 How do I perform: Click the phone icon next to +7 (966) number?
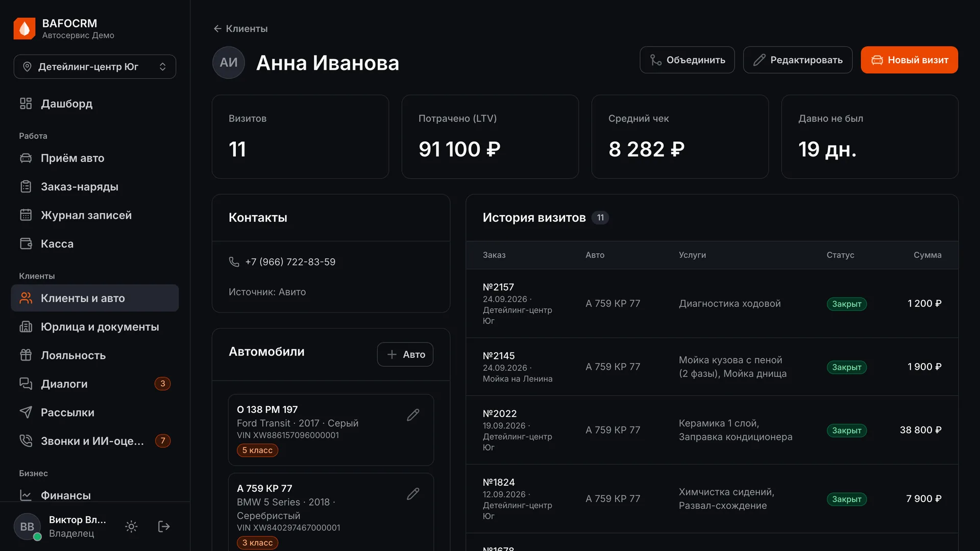click(234, 262)
